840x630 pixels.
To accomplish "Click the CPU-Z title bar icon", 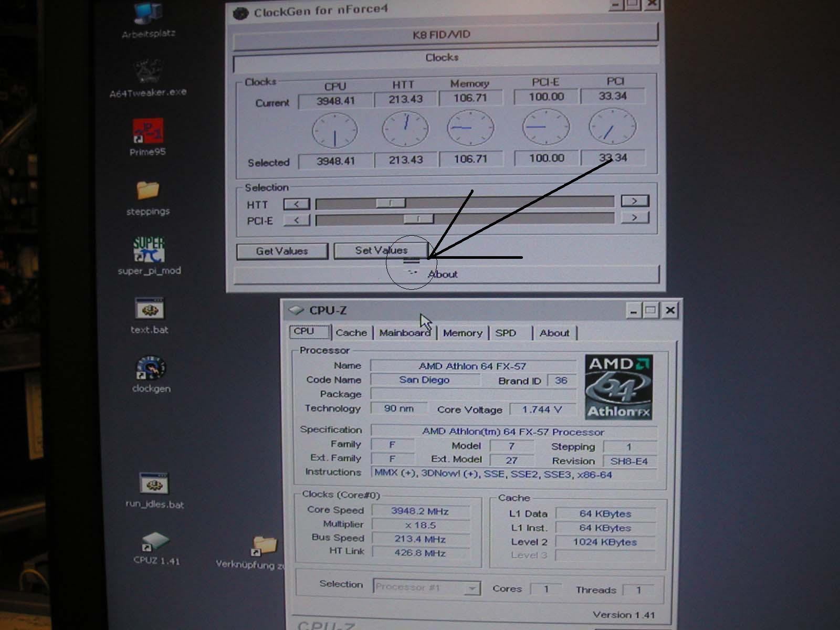I will click(297, 310).
